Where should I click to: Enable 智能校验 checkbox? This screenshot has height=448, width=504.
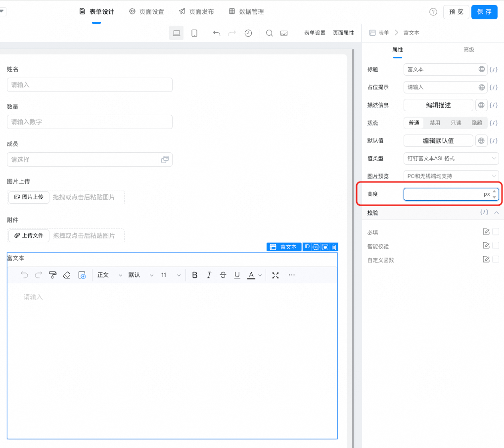point(496,246)
